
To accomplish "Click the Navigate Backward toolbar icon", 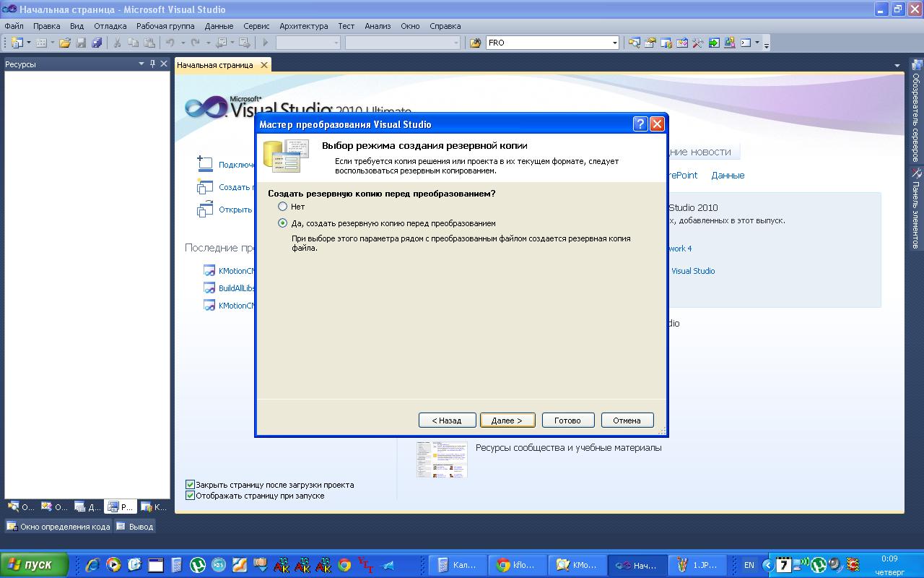I will click(x=221, y=43).
